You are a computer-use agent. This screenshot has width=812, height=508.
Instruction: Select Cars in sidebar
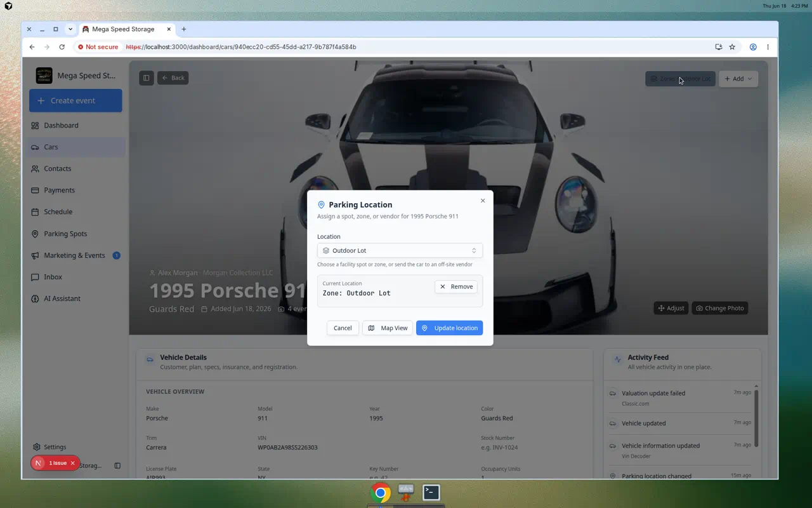tap(75, 147)
